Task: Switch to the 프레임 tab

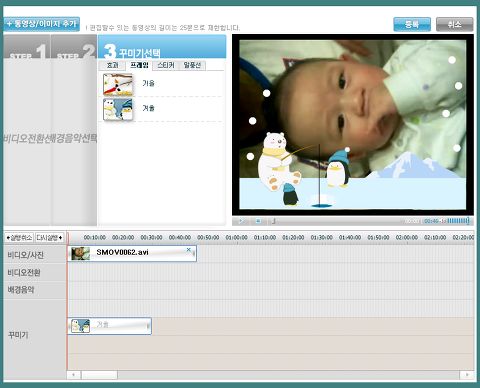Action: point(139,65)
